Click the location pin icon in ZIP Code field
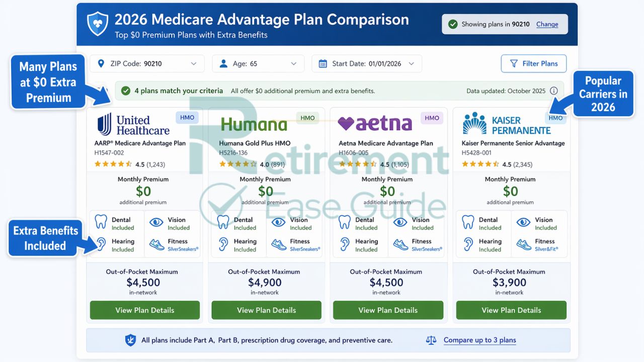The width and height of the screenshot is (644, 362). pyautogui.click(x=102, y=63)
